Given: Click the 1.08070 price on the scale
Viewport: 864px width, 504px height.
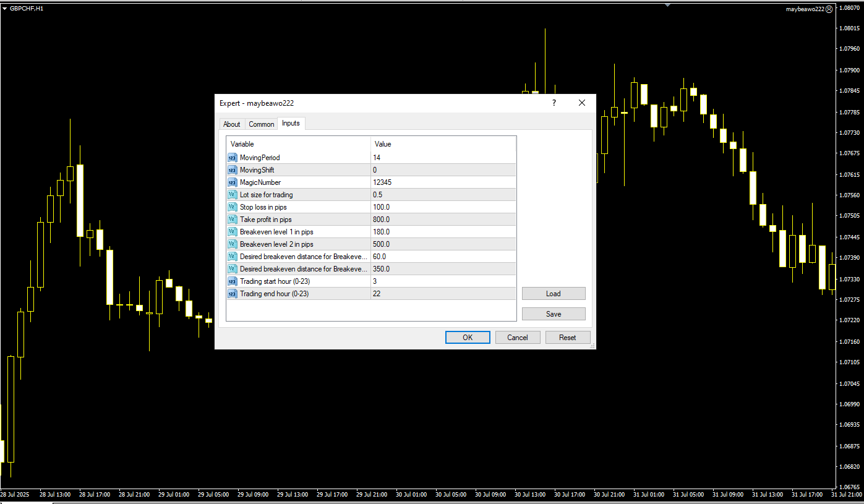Looking at the screenshot, I should point(849,7).
